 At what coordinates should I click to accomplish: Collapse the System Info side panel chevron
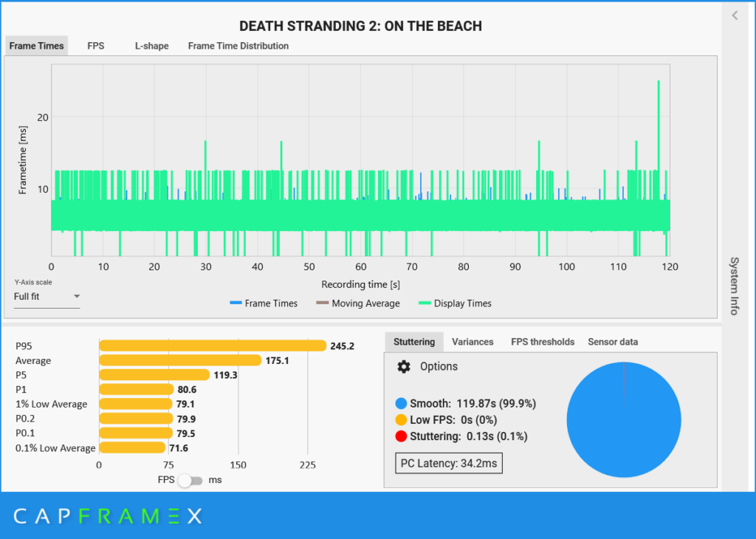tap(735, 16)
